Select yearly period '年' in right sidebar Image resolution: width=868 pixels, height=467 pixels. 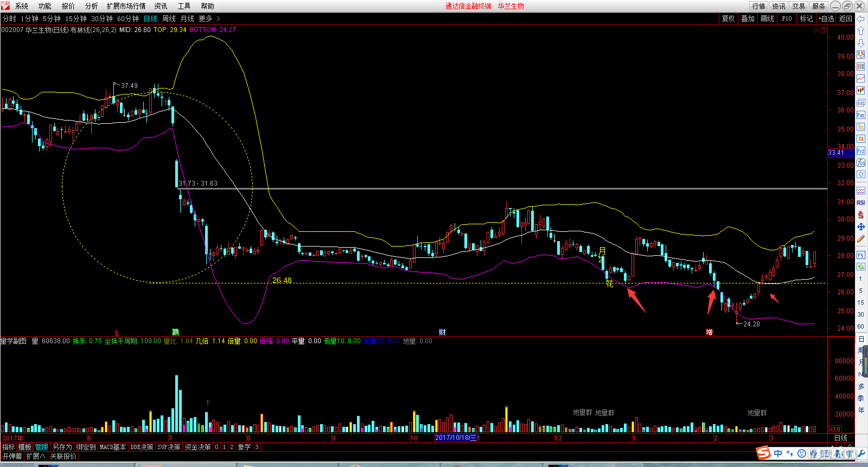click(x=860, y=410)
